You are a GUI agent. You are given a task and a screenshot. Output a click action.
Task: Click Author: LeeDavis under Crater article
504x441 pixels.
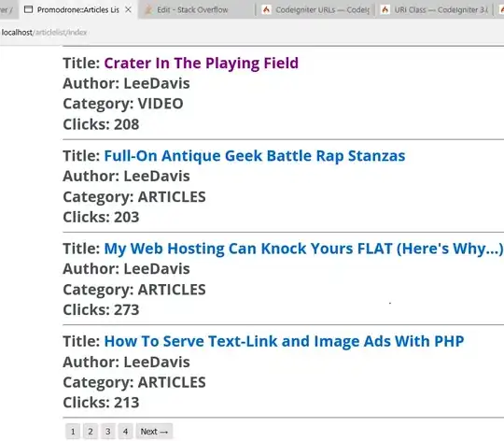coord(126,84)
